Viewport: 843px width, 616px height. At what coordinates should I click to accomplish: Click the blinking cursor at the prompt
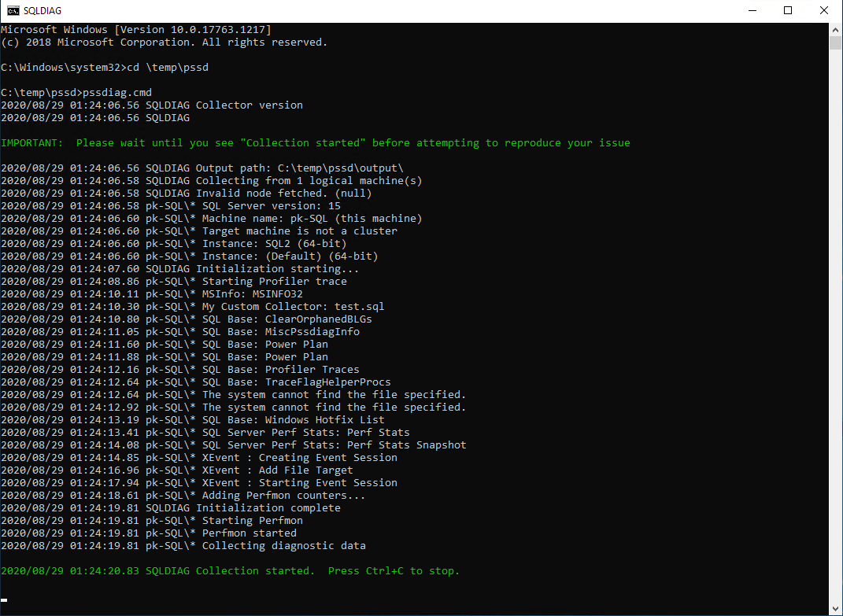point(4,601)
